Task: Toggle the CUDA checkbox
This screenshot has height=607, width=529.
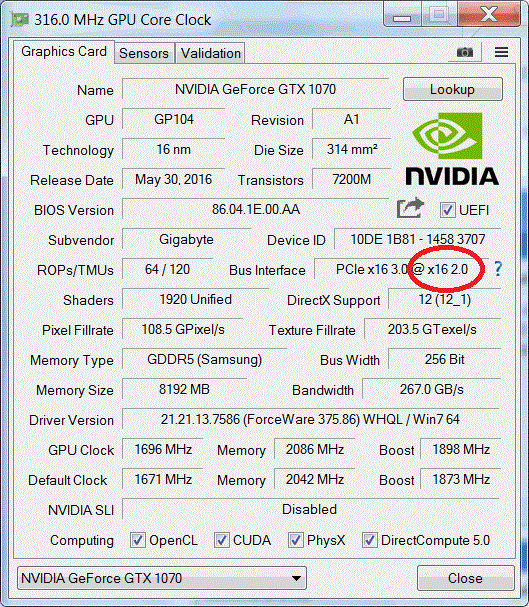Action: [x=221, y=540]
